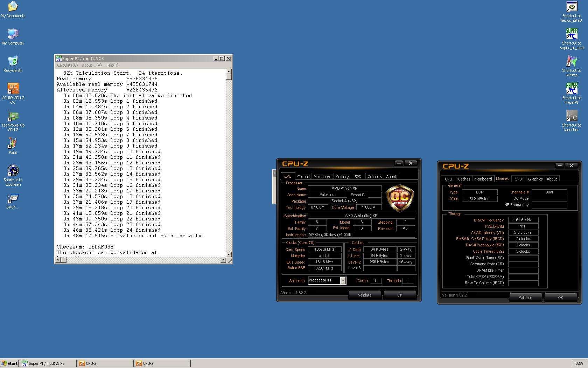Image resolution: width=588 pixels, height=368 pixels.
Task: Click the FSB:DRAM 1:1 value
Action: click(x=523, y=226)
